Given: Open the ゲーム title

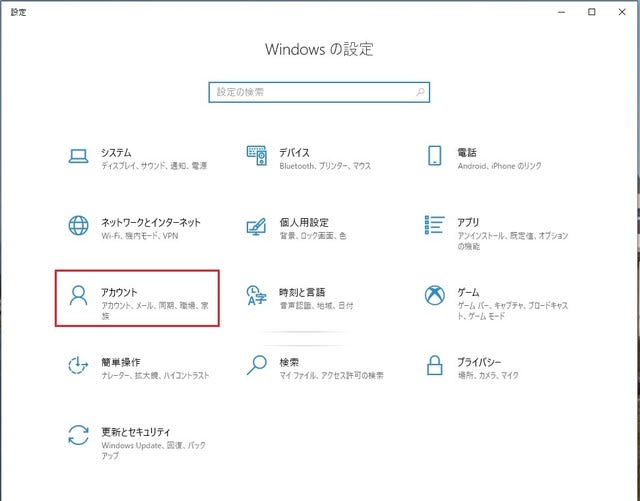Looking at the screenshot, I should (x=468, y=292).
